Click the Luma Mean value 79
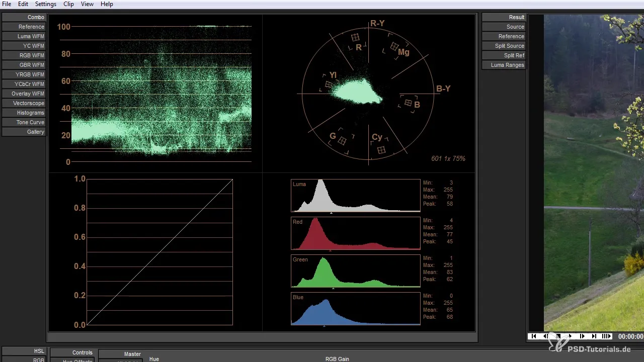This screenshot has height=362, width=644. tap(449, 197)
